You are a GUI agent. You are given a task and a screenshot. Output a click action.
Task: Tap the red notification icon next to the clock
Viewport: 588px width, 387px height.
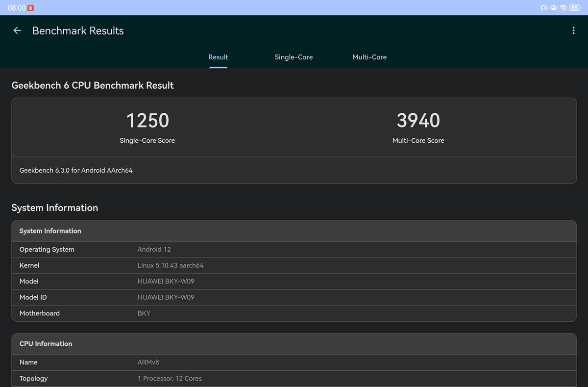[31, 8]
